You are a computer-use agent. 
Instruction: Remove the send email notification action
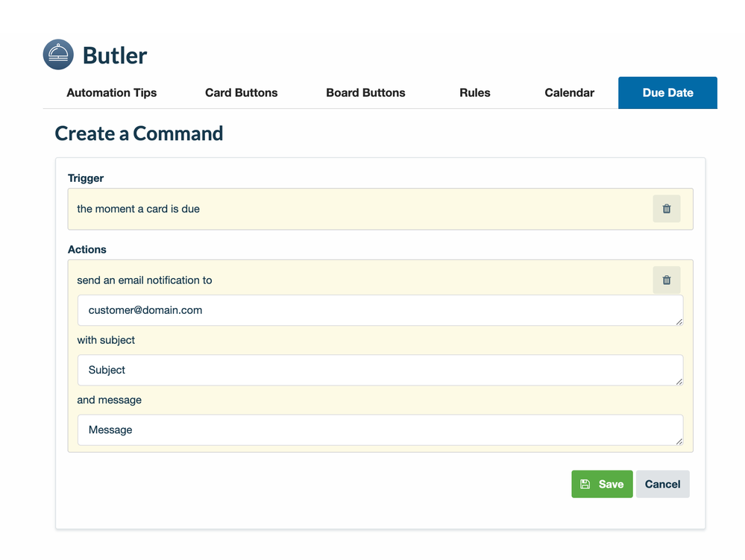point(666,280)
